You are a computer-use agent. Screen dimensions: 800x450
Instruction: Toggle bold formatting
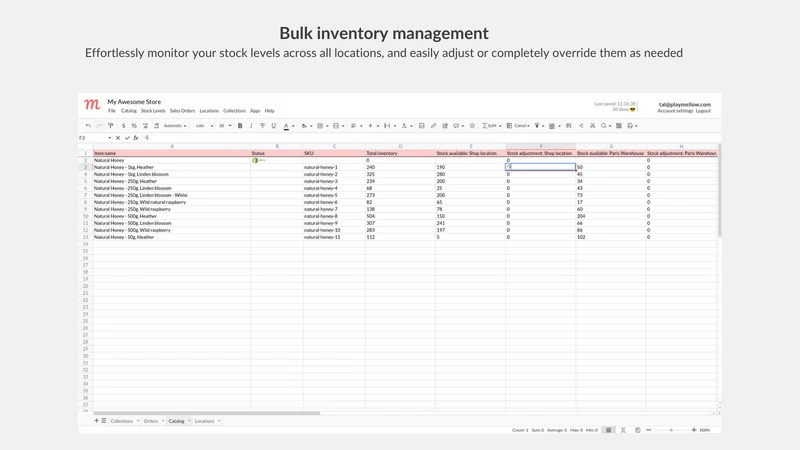click(240, 126)
